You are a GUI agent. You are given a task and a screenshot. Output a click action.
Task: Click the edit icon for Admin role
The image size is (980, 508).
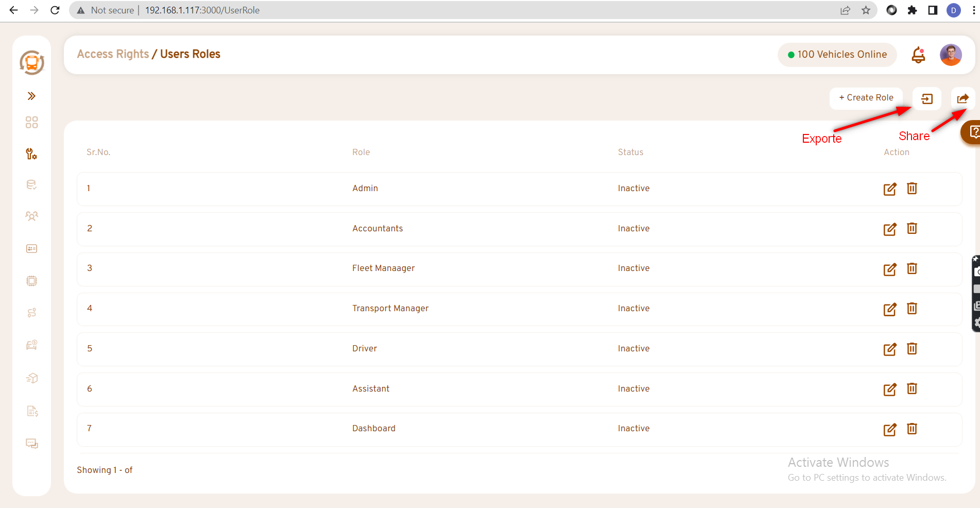tap(889, 189)
